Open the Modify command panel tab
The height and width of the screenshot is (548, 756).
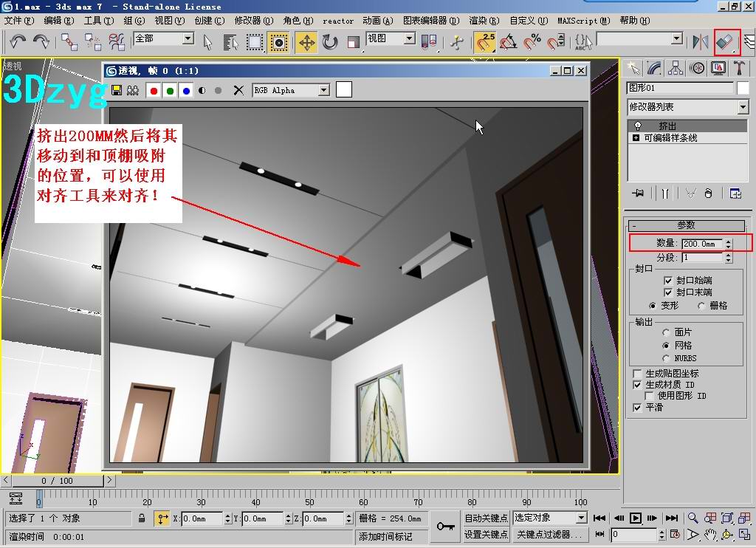click(654, 69)
